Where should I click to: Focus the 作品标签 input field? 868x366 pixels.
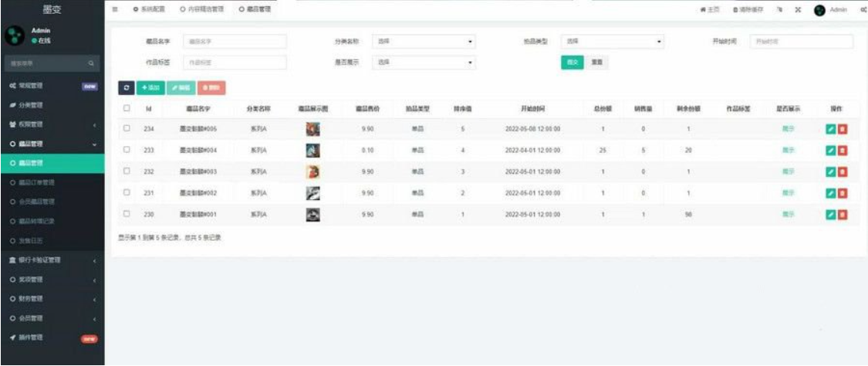pos(235,63)
